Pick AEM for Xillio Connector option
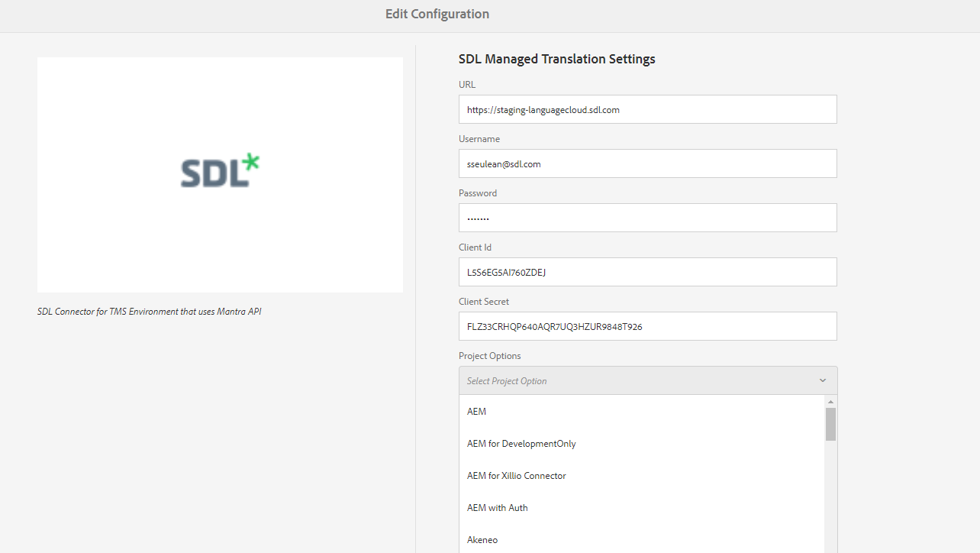This screenshot has width=980, height=553. tap(641, 476)
